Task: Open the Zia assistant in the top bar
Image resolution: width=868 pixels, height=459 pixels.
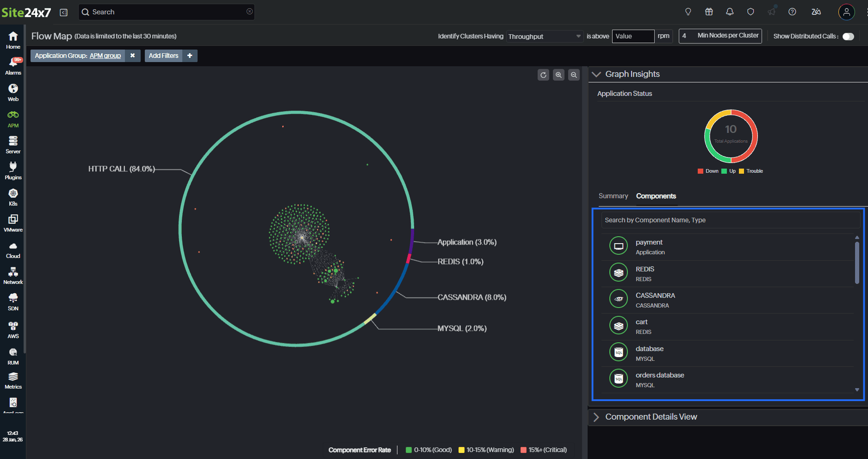Action: [816, 12]
